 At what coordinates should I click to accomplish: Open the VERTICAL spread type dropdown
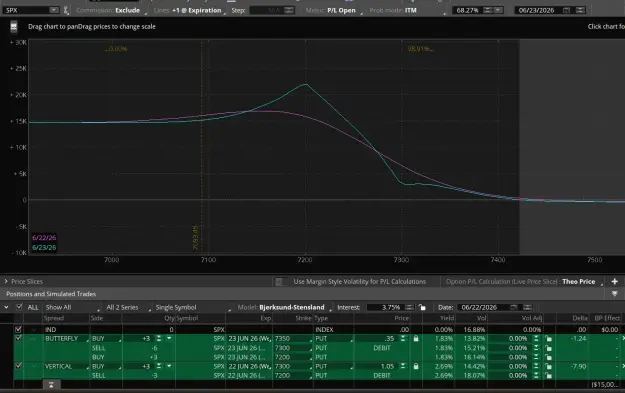point(67,366)
